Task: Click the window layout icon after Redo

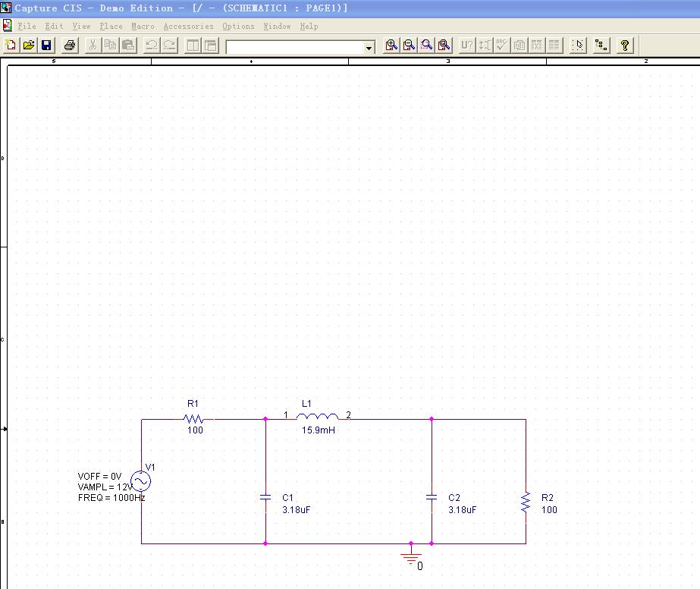Action: (x=193, y=45)
